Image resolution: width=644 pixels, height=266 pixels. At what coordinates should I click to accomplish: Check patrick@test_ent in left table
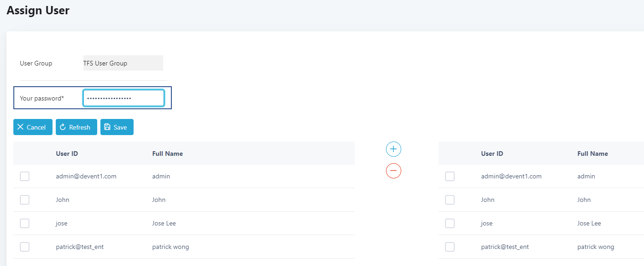(x=25, y=247)
